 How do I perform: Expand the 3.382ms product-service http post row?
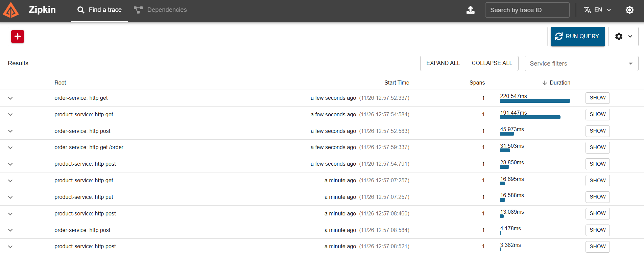point(10,247)
